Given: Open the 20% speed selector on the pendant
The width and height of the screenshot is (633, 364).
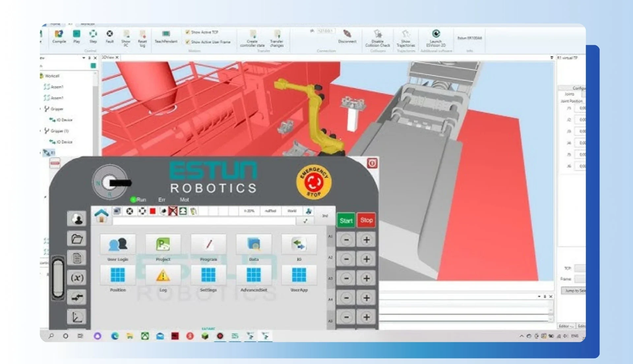Looking at the screenshot, I should pos(249,211).
